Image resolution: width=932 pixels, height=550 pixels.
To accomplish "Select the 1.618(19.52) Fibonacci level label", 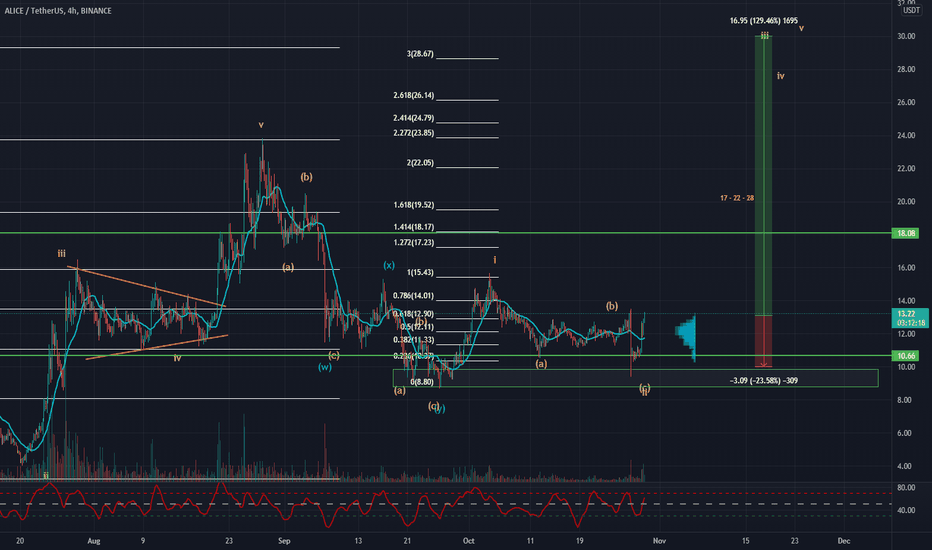I will coord(414,205).
